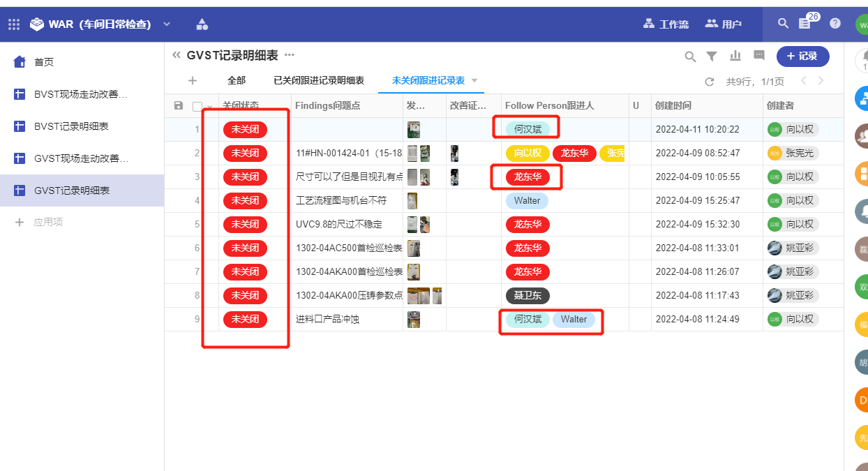This screenshot has height=471, width=868.
Task: Expand the WAR application name dropdown
Action: 167,24
